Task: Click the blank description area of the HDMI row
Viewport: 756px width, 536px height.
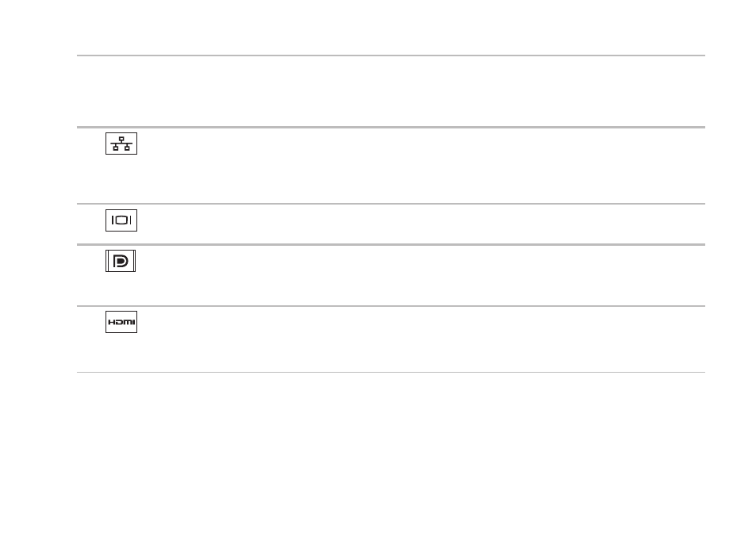Action: 421,339
